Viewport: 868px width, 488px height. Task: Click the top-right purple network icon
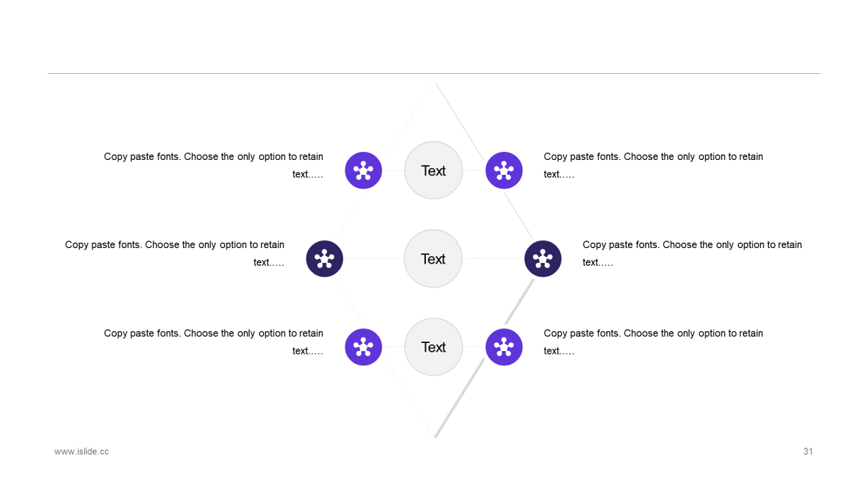(504, 170)
